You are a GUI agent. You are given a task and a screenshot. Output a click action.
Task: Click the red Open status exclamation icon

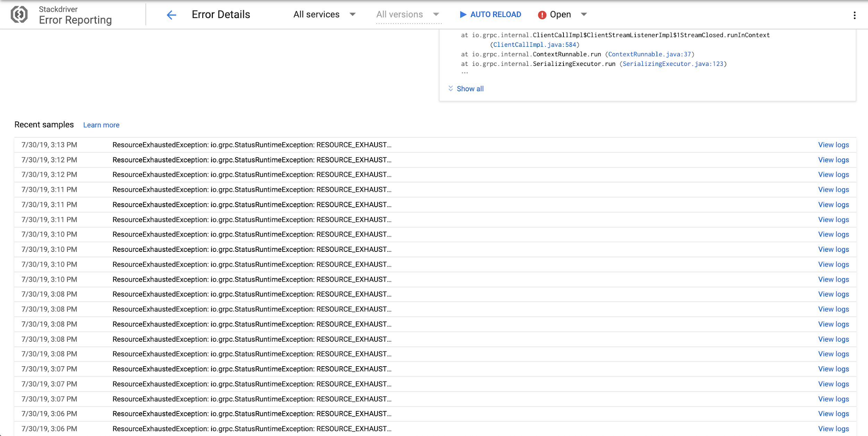[x=542, y=15]
